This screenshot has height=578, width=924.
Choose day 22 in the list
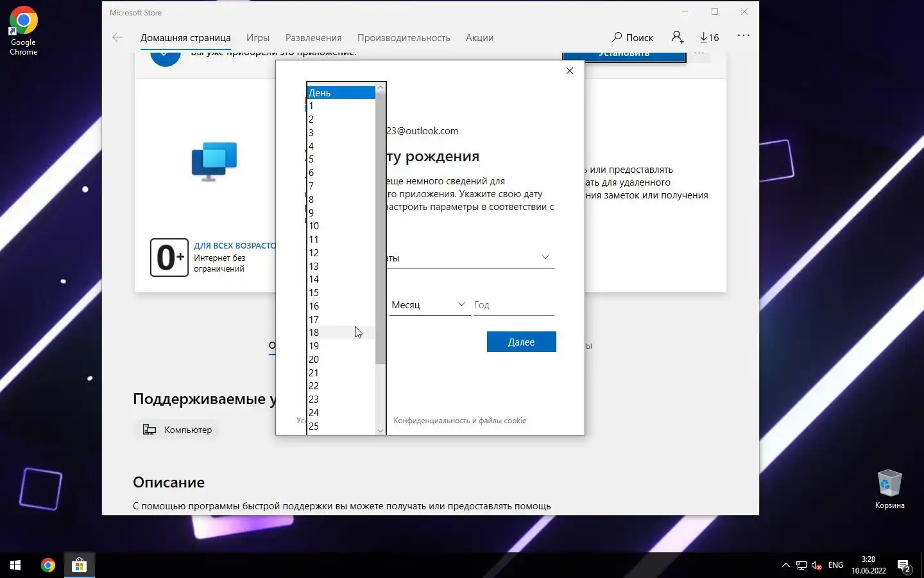pyautogui.click(x=341, y=386)
